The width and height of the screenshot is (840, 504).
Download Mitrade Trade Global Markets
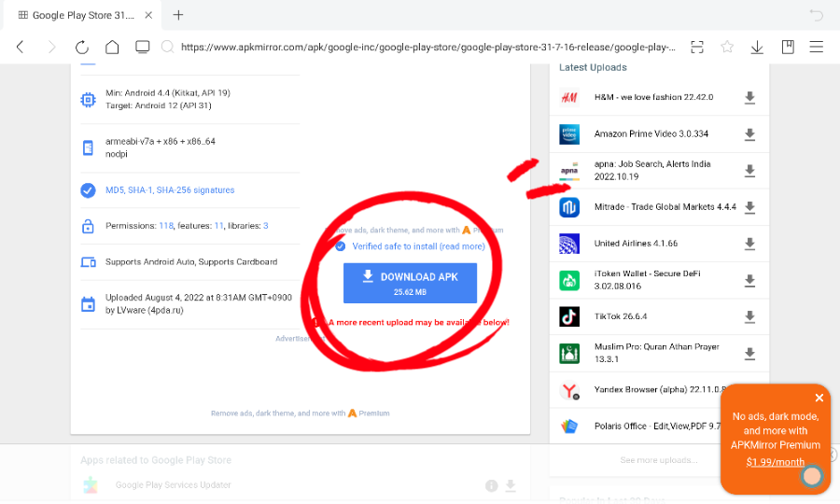(749, 207)
